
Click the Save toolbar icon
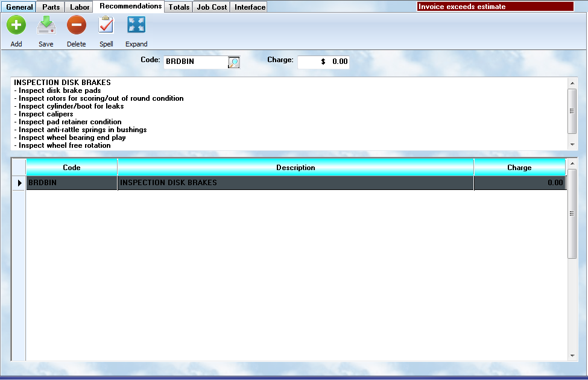(x=46, y=25)
